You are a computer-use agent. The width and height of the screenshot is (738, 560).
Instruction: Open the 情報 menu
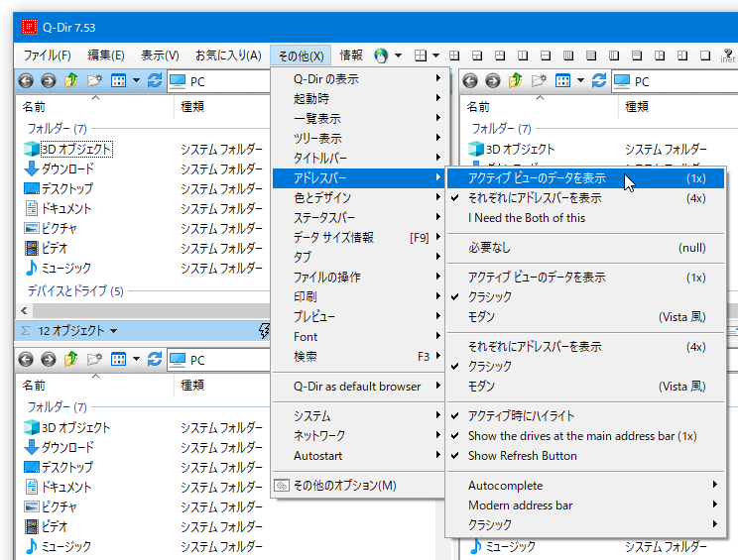tap(351, 56)
